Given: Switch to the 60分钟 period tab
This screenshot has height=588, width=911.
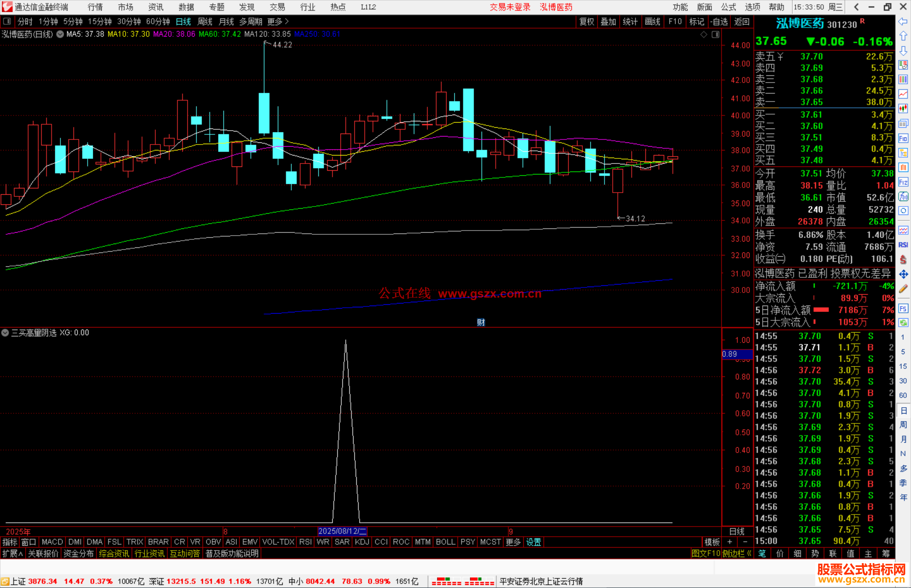Looking at the screenshot, I should pyautogui.click(x=158, y=21).
